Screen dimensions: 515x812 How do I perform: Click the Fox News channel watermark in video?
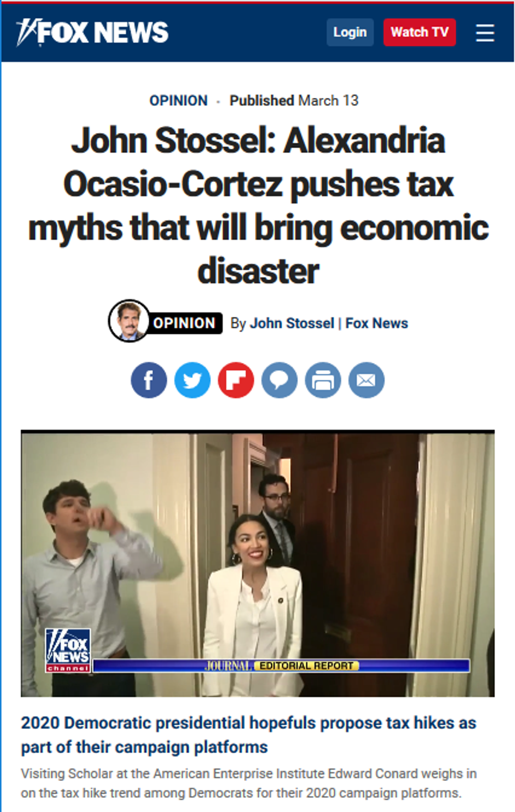pyautogui.click(x=68, y=650)
